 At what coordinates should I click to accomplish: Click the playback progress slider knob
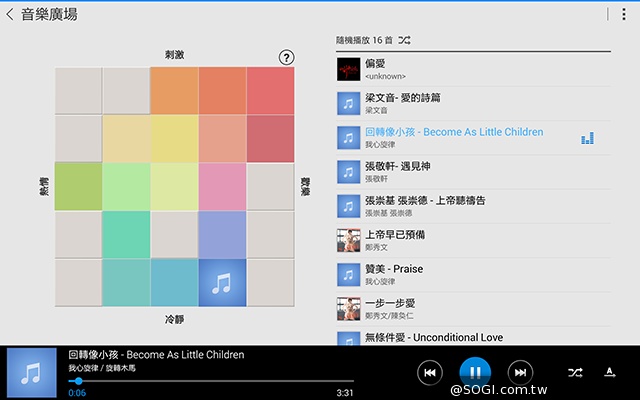pos(78,381)
